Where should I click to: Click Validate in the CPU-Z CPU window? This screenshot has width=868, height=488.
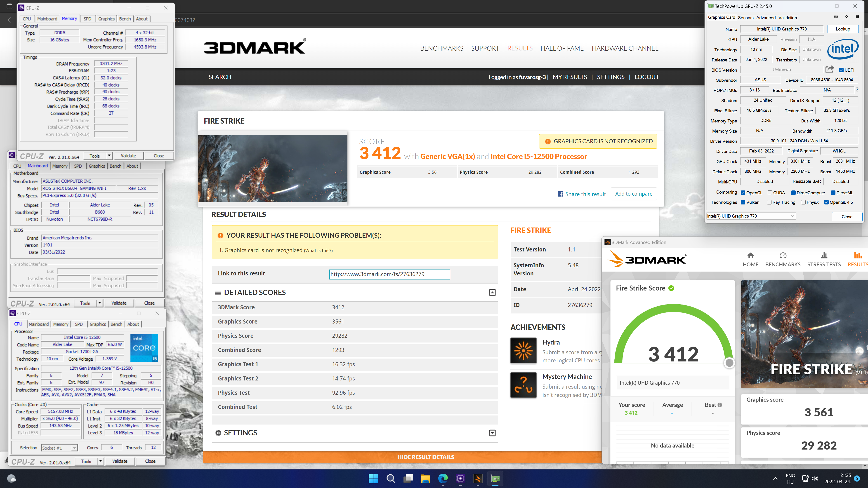[x=120, y=461]
